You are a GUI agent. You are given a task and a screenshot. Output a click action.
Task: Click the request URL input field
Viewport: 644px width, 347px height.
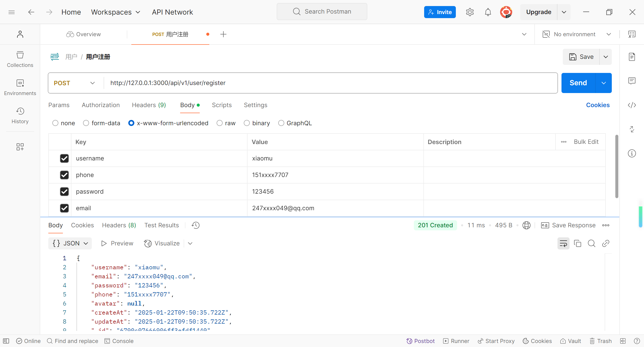[327, 83]
